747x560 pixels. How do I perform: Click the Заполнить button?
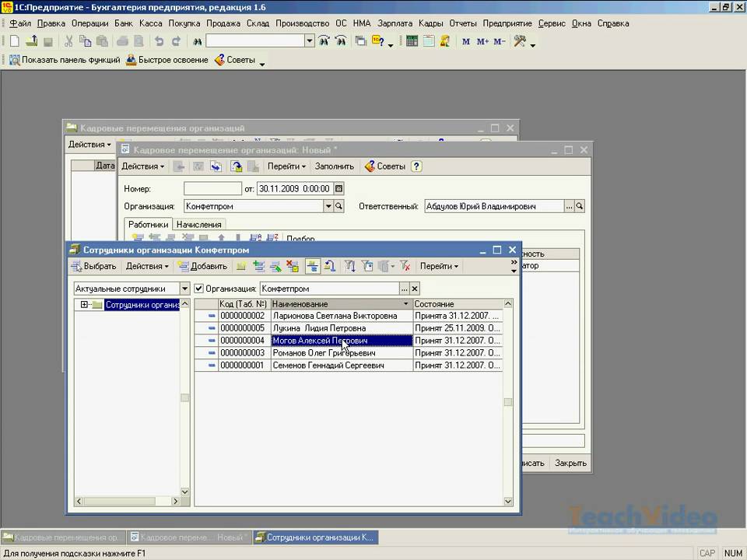pos(335,166)
